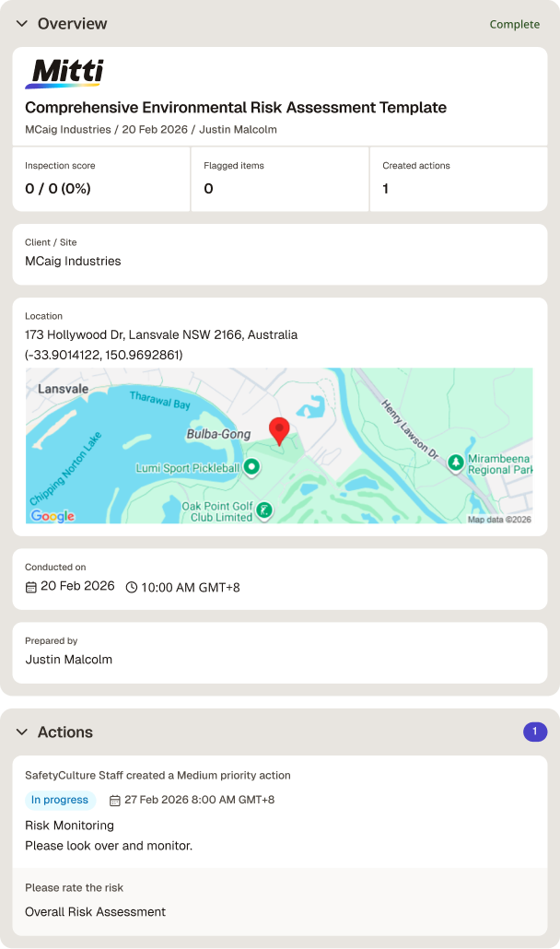This screenshot has height=949, width=560.
Task: Click the Overall Risk Assessment item
Action: coord(96,911)
